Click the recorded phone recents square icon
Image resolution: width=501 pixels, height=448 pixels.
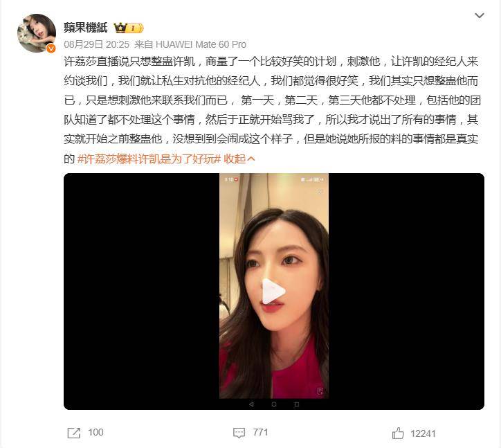click(x=296, y=404)
